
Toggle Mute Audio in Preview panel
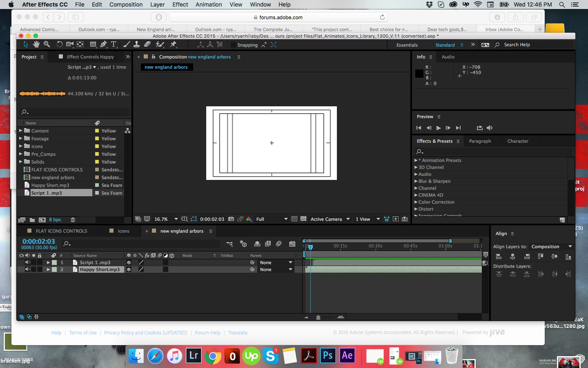click(490, 128)
